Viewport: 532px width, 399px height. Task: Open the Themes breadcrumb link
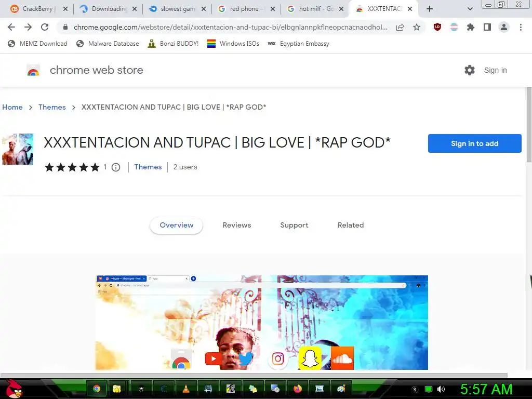pyautogui.click(x=52, y=107)
